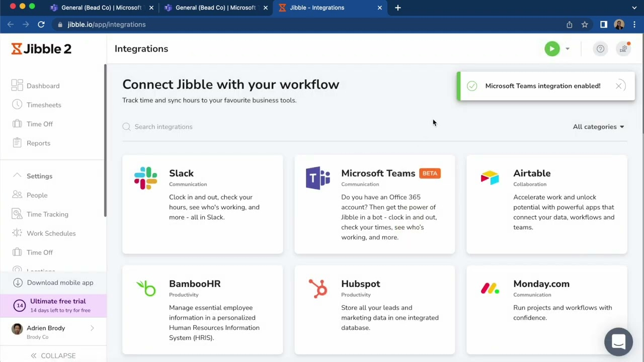Click the Dashboard icon in the sidebar

17,85
